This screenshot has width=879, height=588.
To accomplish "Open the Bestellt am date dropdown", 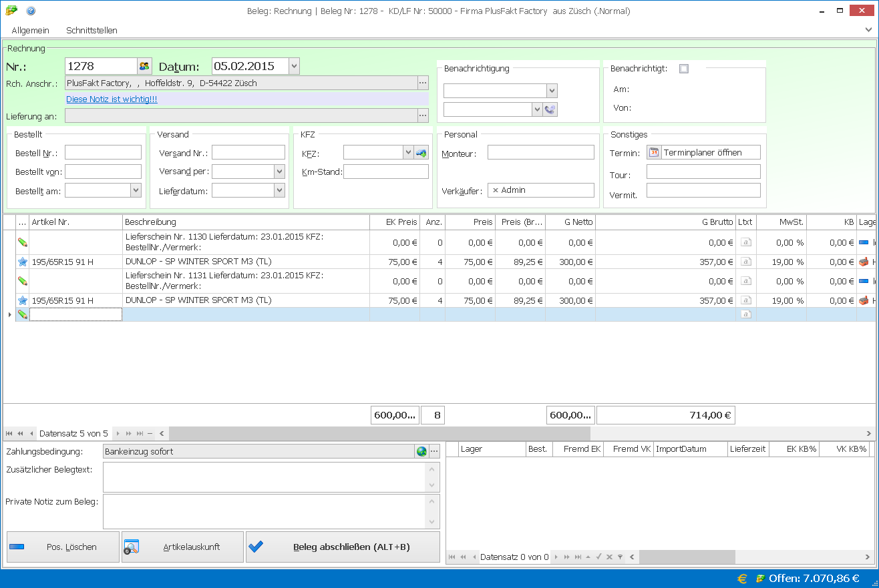I will click(136, 191).
